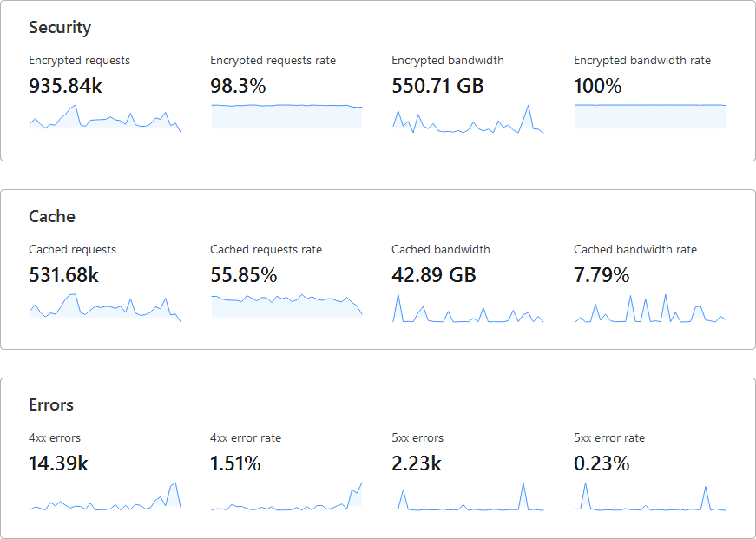The image size is (756, 539).
Task: Click the Cached bandwidth rate sparkline
Action: coord(650,307)
